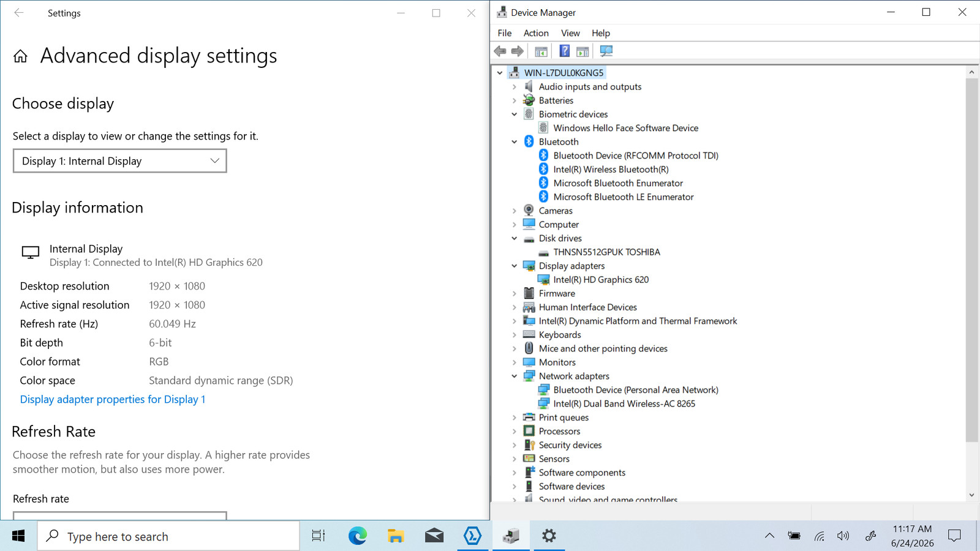The image size is (980, 551).
Task: Click the Settings home icon
Action: pos(20,56)
